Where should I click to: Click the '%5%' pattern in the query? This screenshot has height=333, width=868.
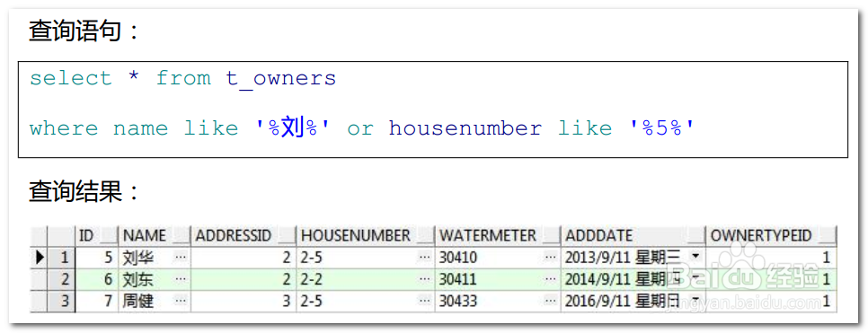click(x=661, y=128)
